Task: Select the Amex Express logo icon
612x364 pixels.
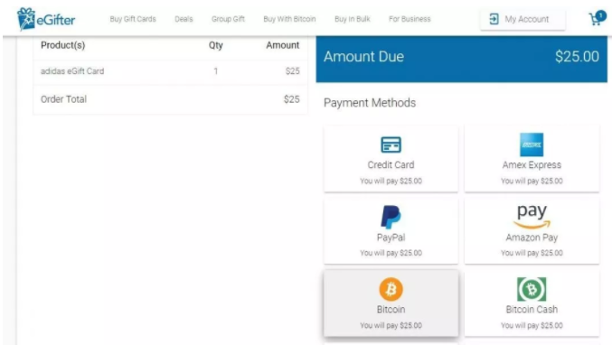Action: [532, 145]
